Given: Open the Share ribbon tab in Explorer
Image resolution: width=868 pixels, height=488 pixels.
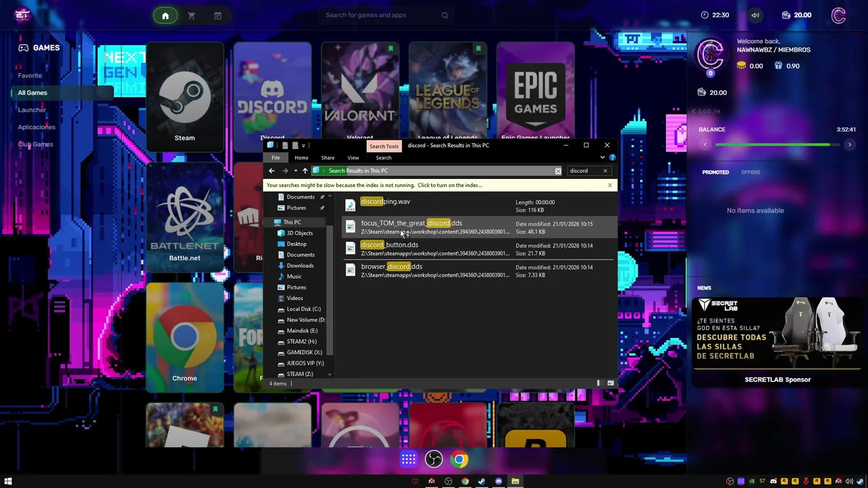Looking at the screenshot, I should tap(328, 157).
